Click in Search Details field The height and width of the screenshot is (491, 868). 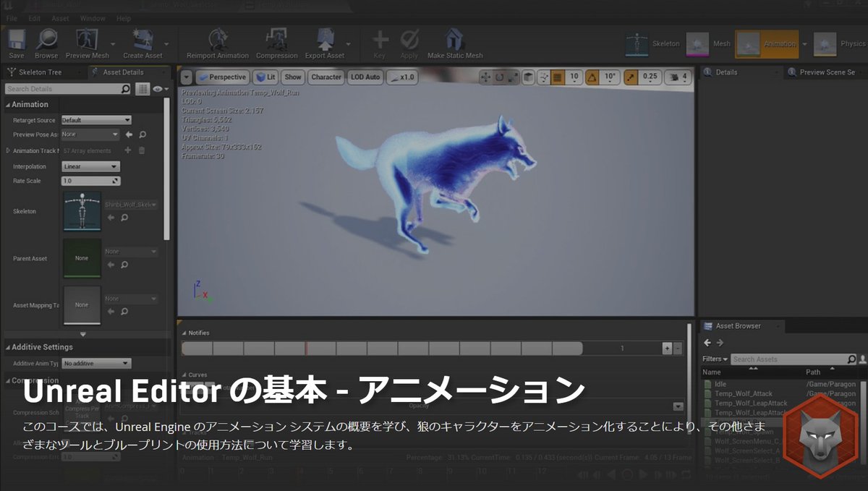tap(68, 89)
